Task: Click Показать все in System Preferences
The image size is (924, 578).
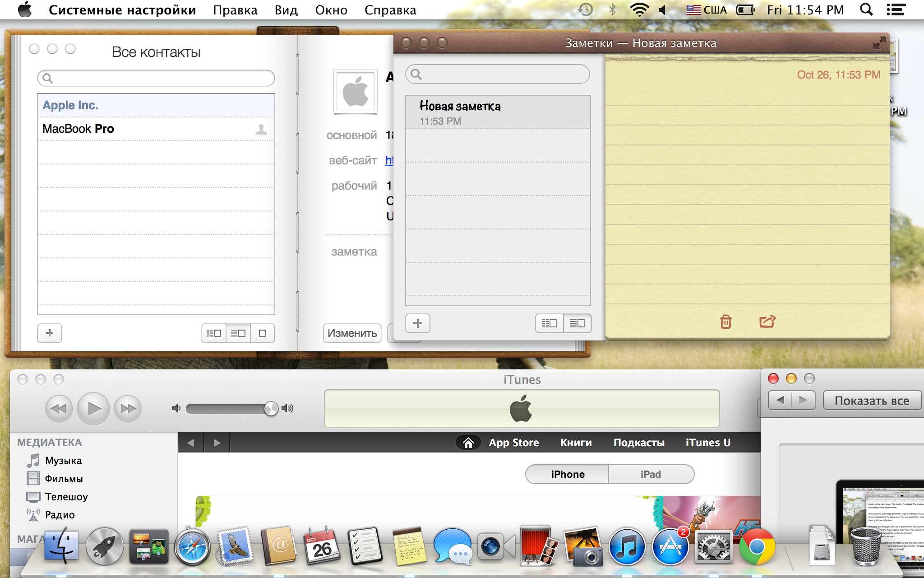Action: tap(872, 401)
